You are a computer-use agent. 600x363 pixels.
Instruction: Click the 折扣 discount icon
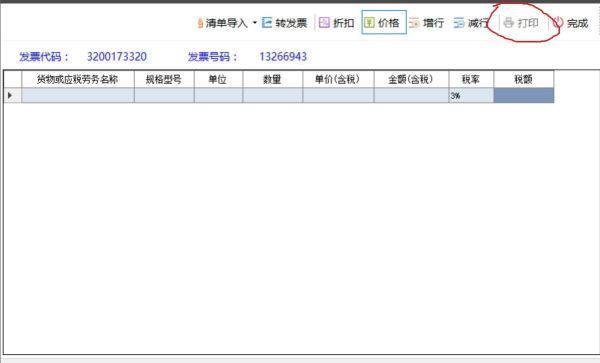click(x=324, y=23)
